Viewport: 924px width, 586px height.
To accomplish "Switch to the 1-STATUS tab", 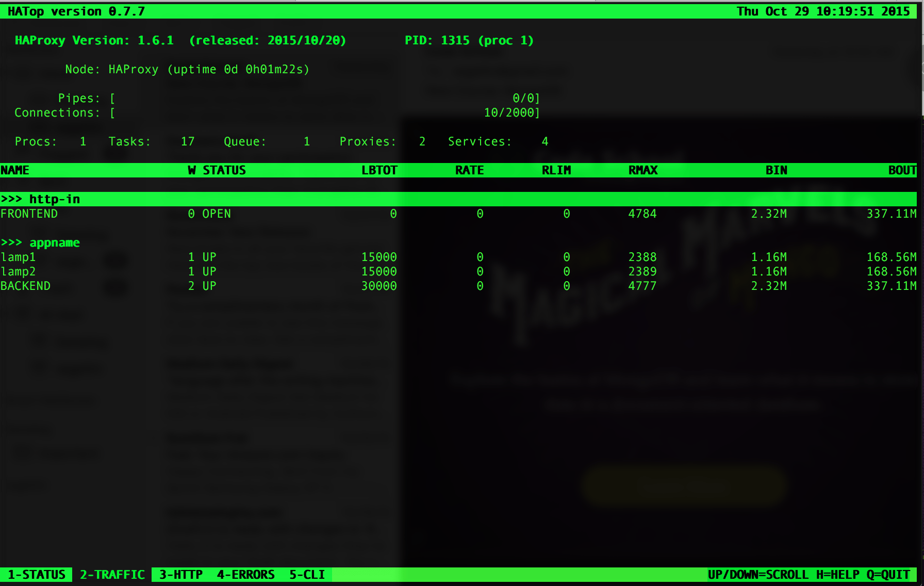I will (x=36, y=574).
